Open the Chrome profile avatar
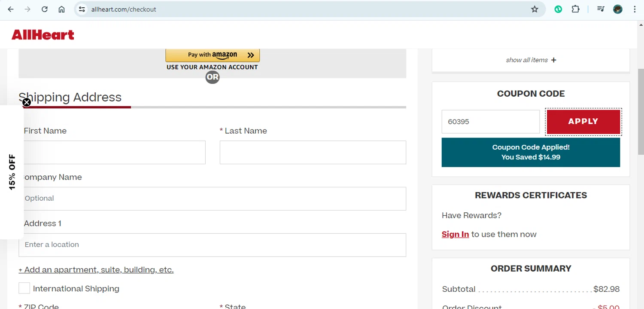The height and width of the screenshot is (309, 644). (618, 9)
